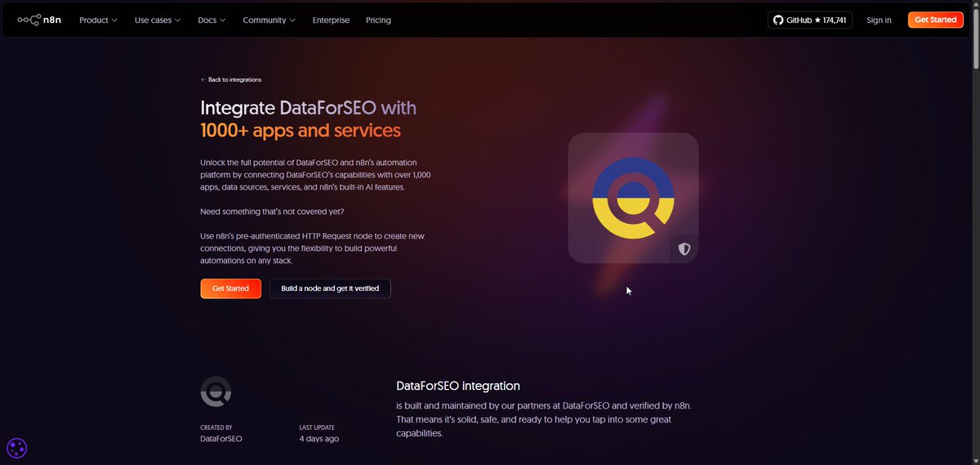Click the 'Integrate DataForSEO with' headline
The height and width of the screenshot is (465, 980).
tap(308, 108)
